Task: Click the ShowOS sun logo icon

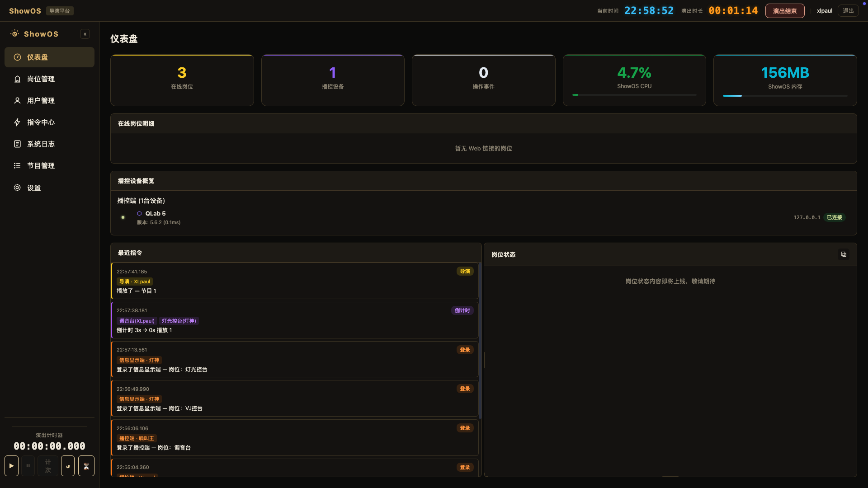Action: (15, 33)
